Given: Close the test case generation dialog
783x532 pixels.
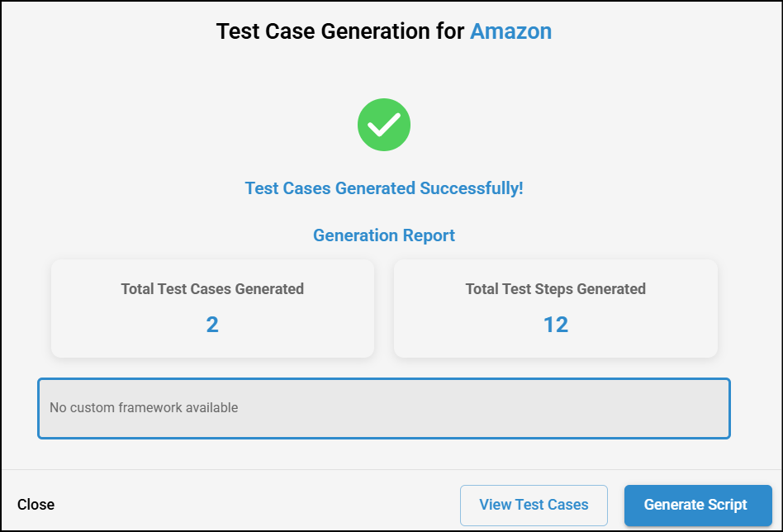Looking at the screenshot, I should point(36,505).
